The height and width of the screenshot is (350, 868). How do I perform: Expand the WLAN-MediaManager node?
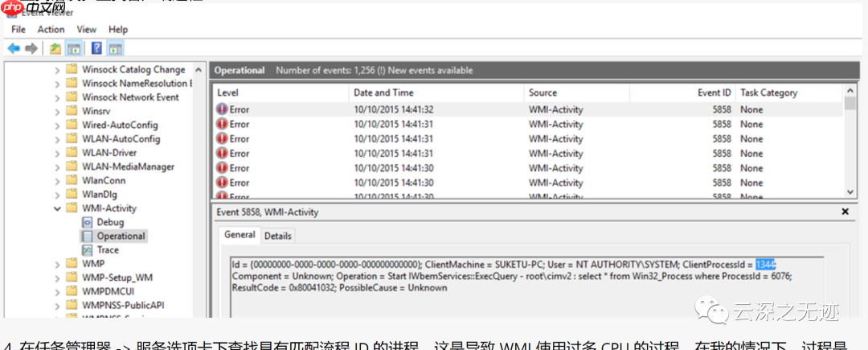tap(57, 167)
